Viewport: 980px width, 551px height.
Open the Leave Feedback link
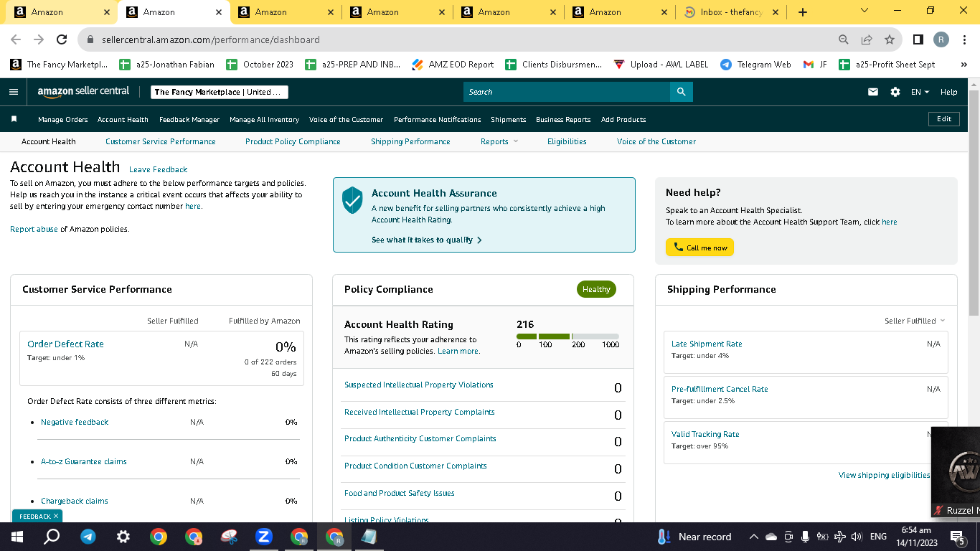click(x=158, y=169)
